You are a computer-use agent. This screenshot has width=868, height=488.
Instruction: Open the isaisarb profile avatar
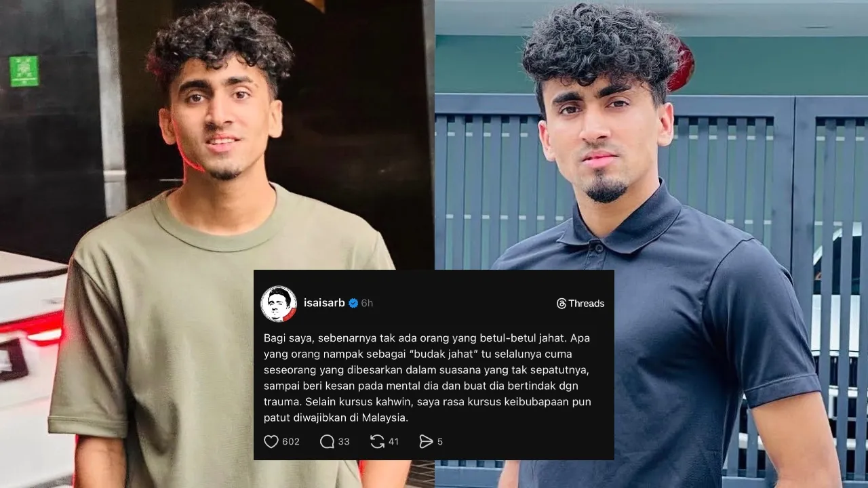point(279,304)
